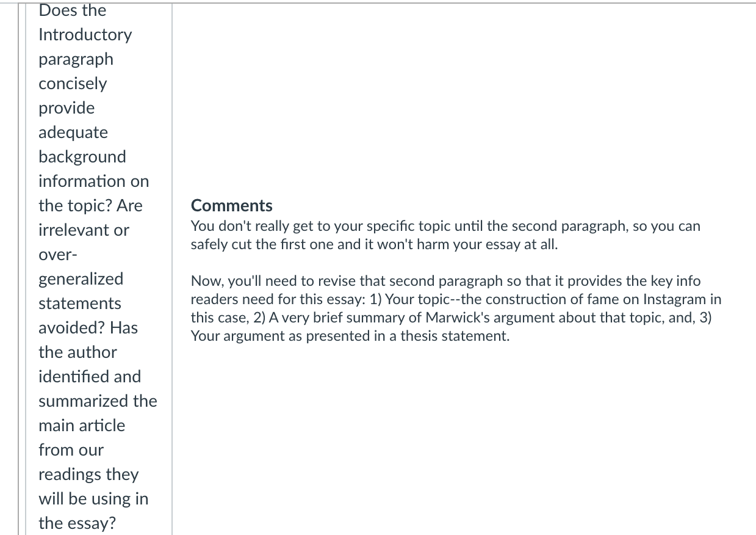Click the second comment paragraph starting with 'Now, you'll need'
756x535 pixels.
click(456, 308)
